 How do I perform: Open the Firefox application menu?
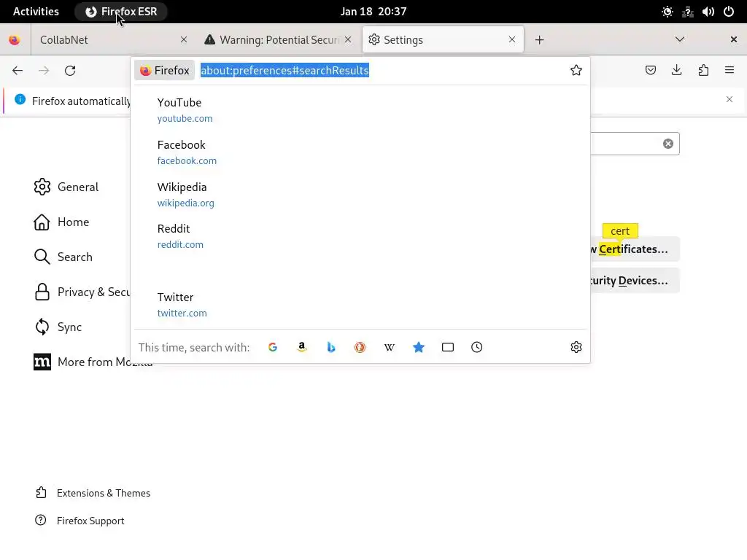729,71
